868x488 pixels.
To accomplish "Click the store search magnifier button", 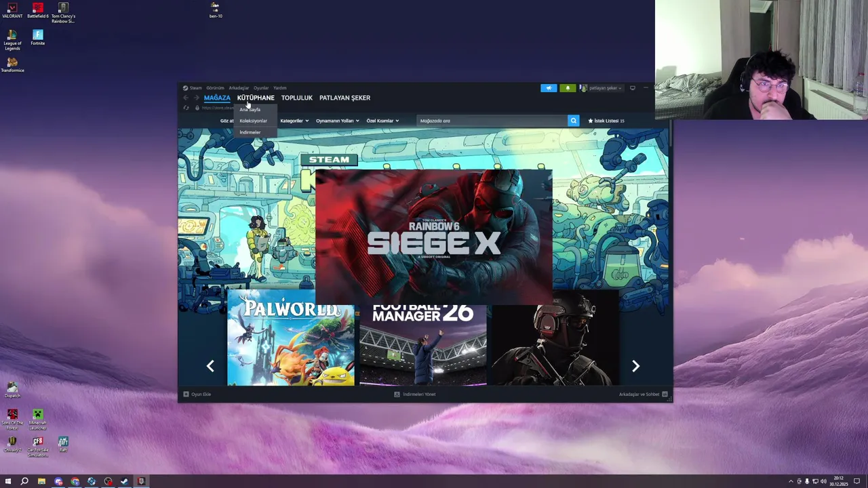I will pos(573,121).
